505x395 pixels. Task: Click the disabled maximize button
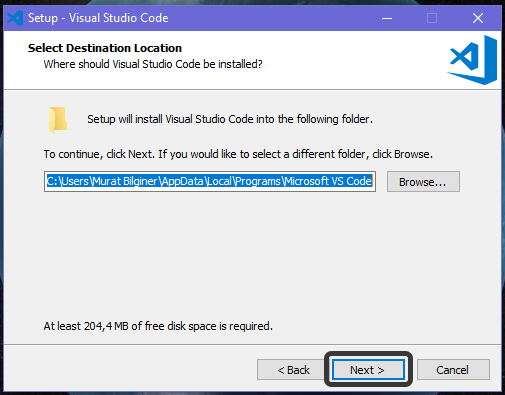click(432, 18)
